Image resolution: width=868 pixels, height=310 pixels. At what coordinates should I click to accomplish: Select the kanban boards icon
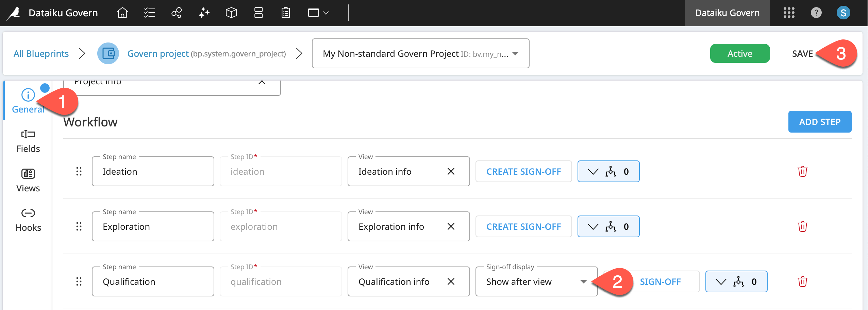[258, 13]
